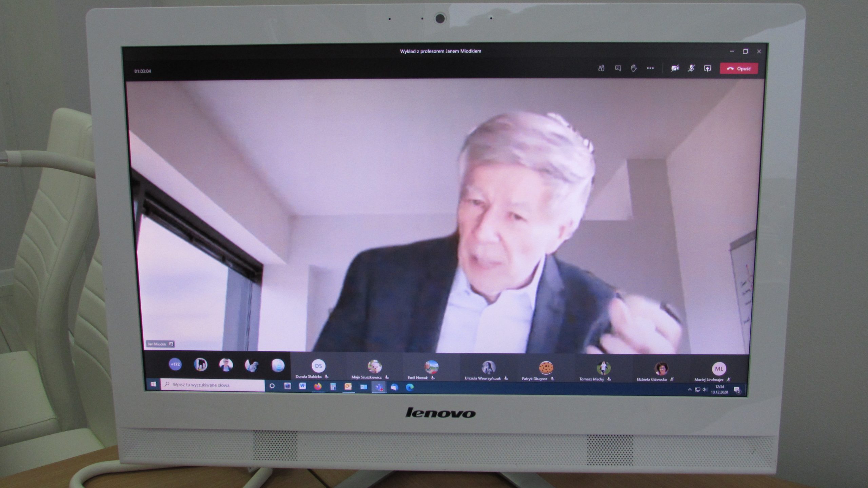
Task: Open the meeting chat conversation
Action: [618, 69]
